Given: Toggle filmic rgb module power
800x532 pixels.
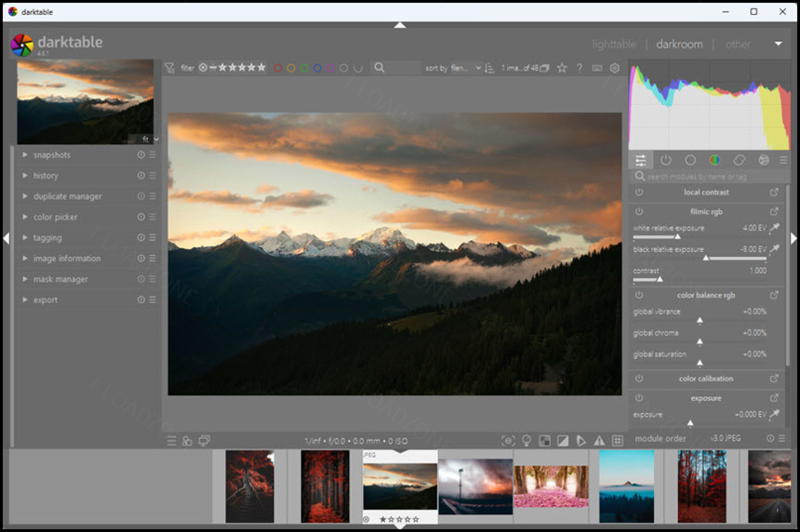Looking at the screenshot, I should (x=639, y=211).
